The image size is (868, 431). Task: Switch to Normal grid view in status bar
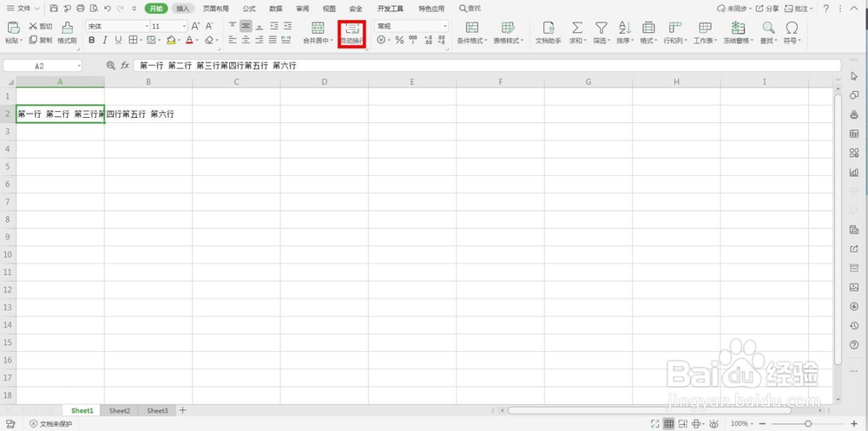(x=668, y=423)
